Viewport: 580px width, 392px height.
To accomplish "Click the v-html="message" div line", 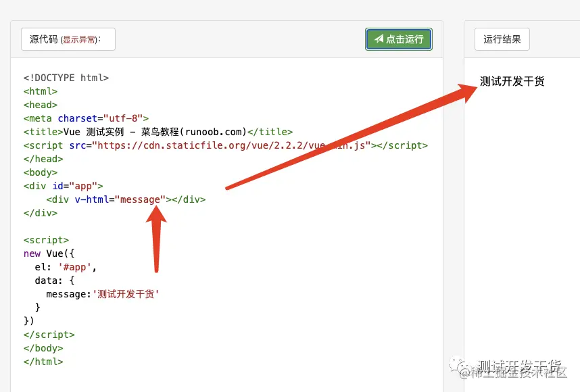I will (x=126, y=199).
